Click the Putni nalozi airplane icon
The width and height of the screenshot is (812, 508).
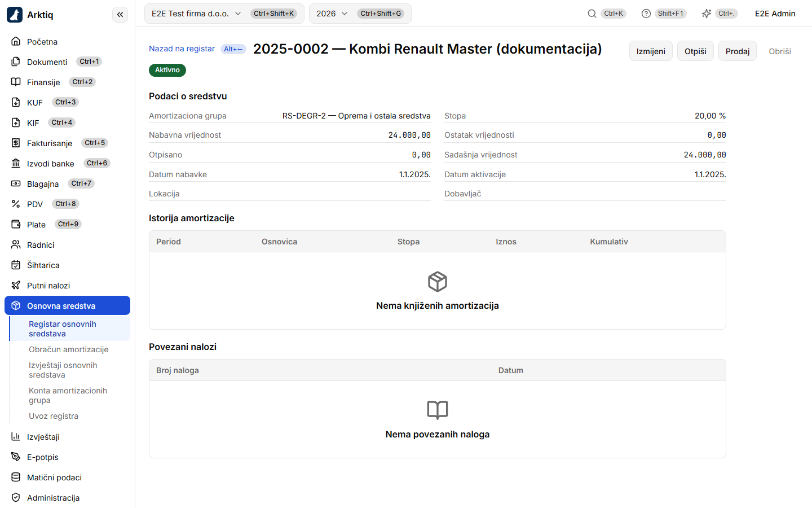click(16, 286)
